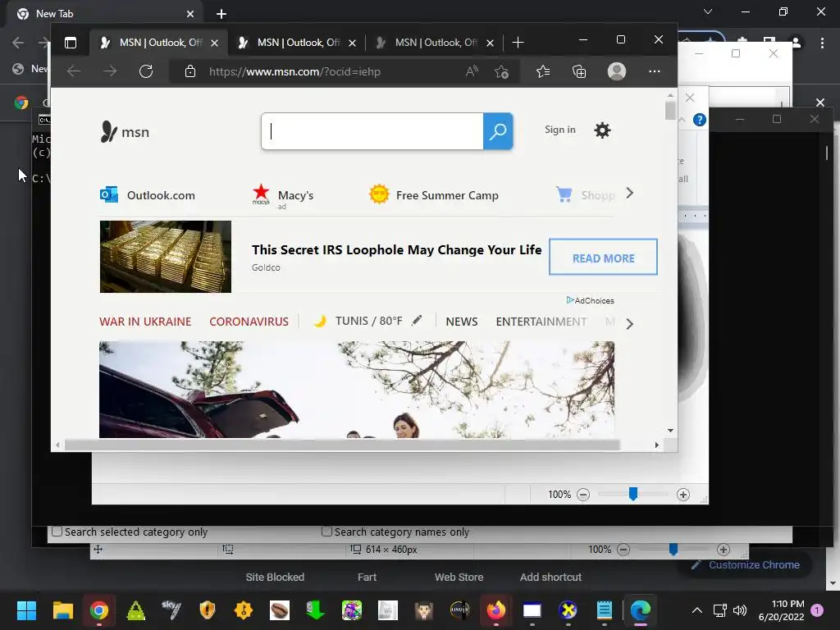840x630 pixels.
Task: Open Chrome taskbar icon
Action: click(99, 610)
